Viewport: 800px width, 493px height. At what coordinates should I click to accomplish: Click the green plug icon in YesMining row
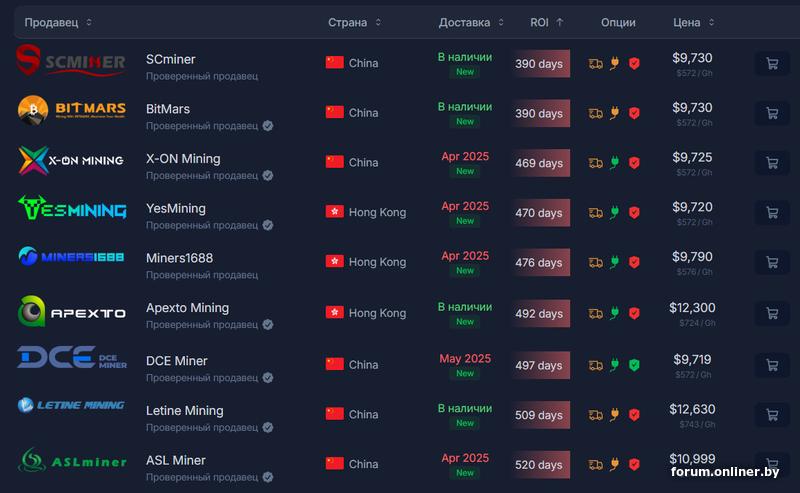[615, 212]
